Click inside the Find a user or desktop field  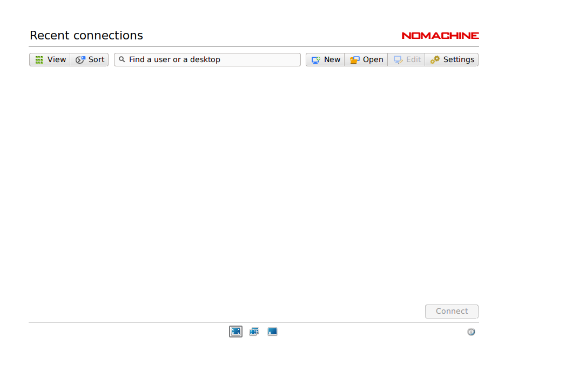click(207, 59)
